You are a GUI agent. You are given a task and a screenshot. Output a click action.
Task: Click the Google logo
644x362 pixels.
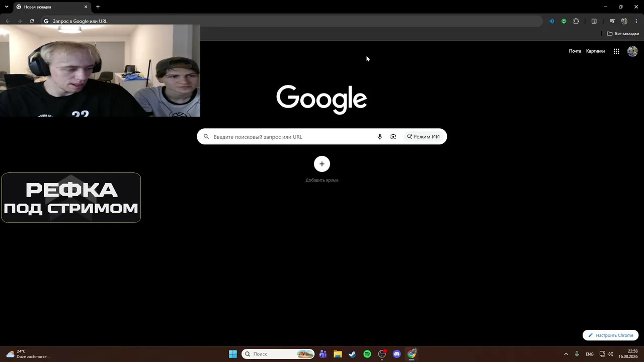pyautogui.click(x=321, y=99)
